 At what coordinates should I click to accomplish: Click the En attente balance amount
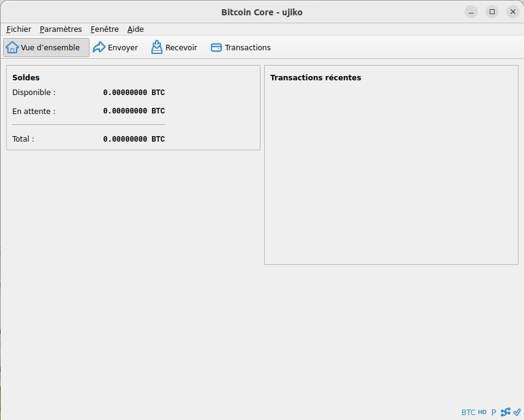click(134, 111)
